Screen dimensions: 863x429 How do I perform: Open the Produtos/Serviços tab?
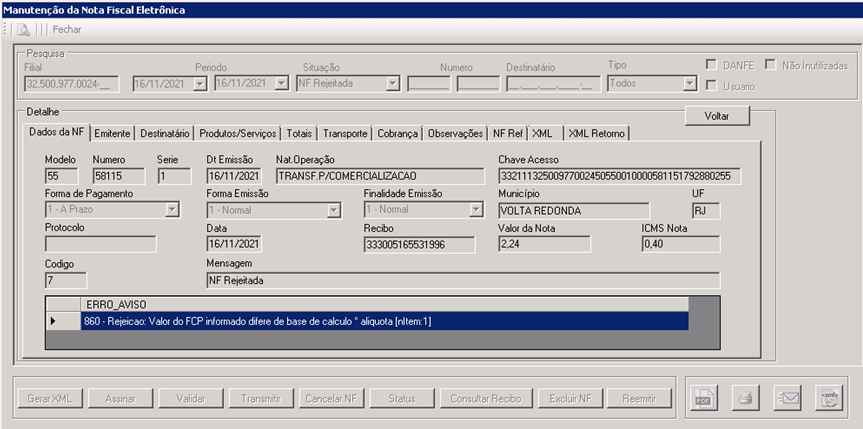pyautogui.click(x=238, y=133)
